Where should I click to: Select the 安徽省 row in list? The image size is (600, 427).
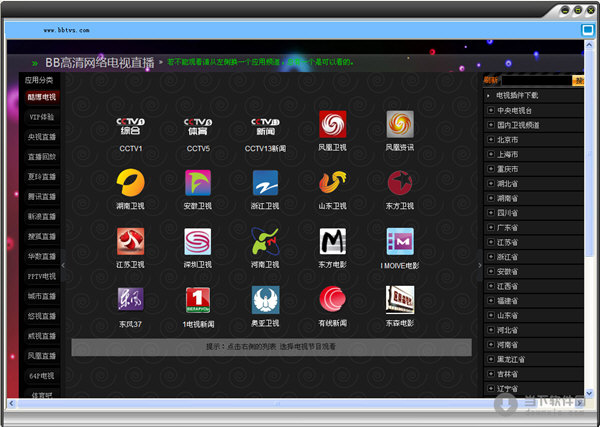click(x=533, y=272)
